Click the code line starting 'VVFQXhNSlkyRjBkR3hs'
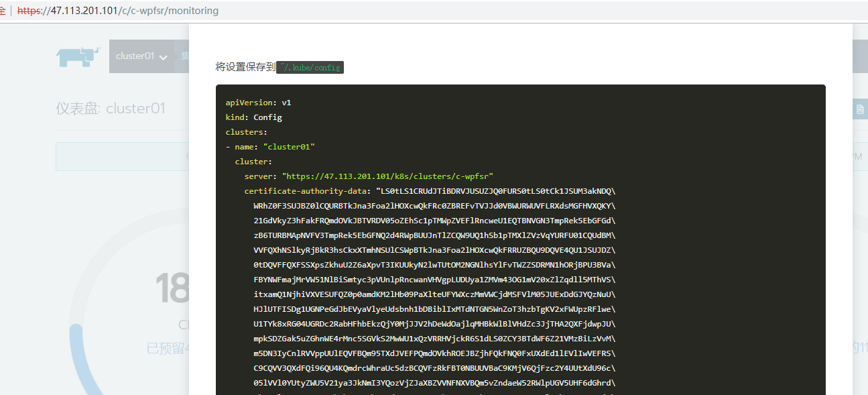Screen dimensions: 868x395 pyautogui.click(x=434, y=250)
